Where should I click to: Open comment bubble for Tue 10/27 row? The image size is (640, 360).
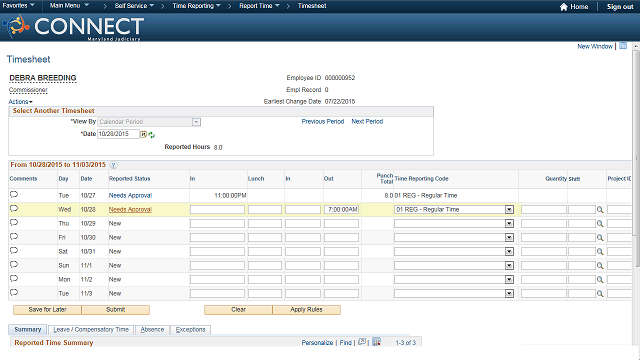(x=14, y=195)
